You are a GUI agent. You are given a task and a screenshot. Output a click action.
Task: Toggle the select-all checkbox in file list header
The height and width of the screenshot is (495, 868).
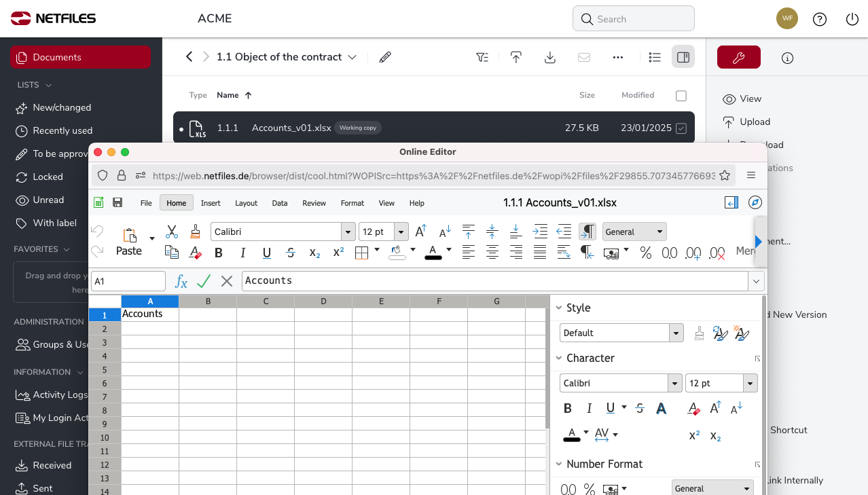[681, 96]
